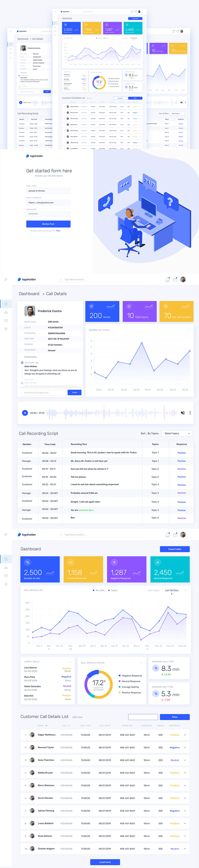Viewport: 199px width, 868px height.
Task: Open Call Details KPI chart ellipsis menu
Action: point(185,590)
